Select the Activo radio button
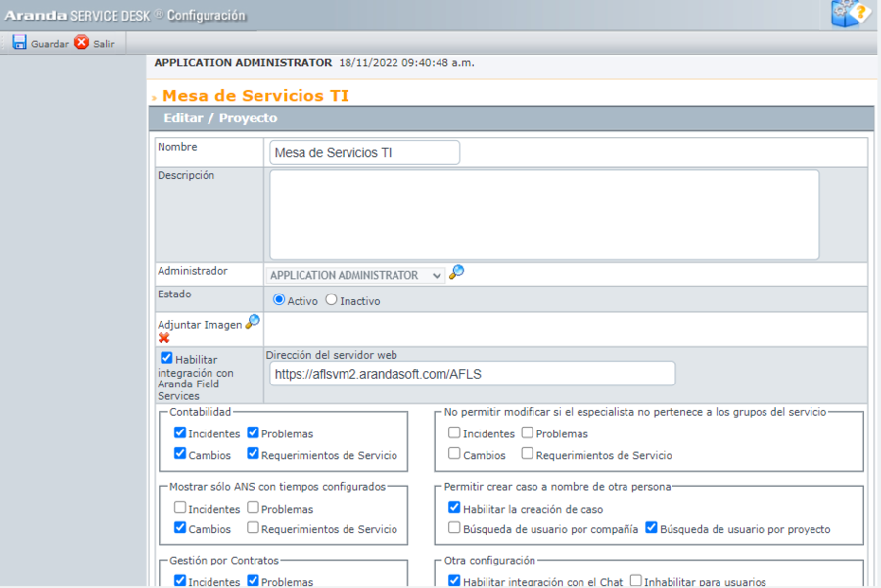This screenshot has height=588, width=881. coord(279,300)
